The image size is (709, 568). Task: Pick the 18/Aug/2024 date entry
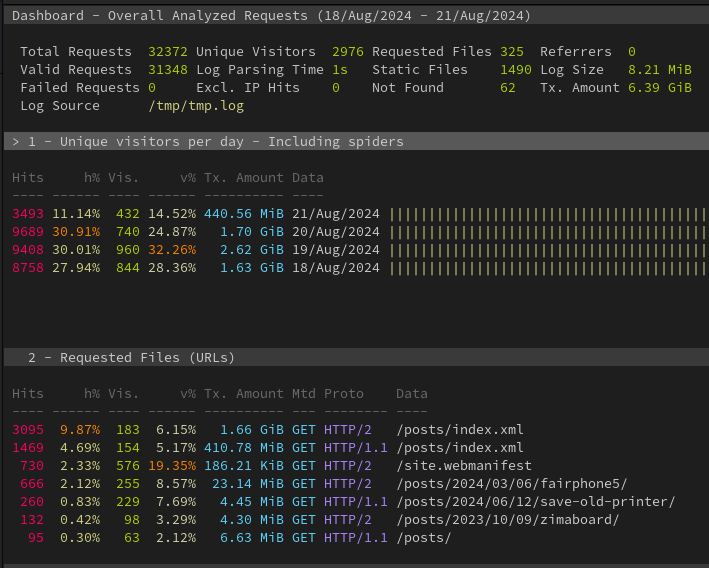click(335, 268)
